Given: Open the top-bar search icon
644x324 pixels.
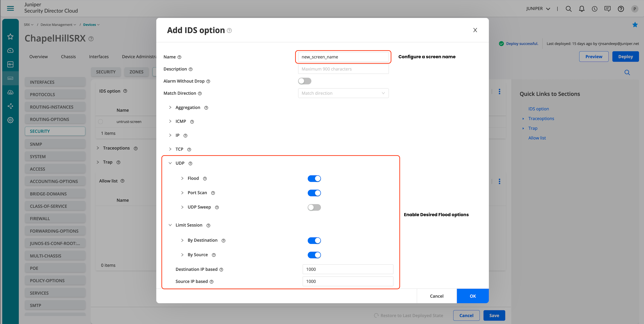Looking at the screenshot, I should click(569, 9).
